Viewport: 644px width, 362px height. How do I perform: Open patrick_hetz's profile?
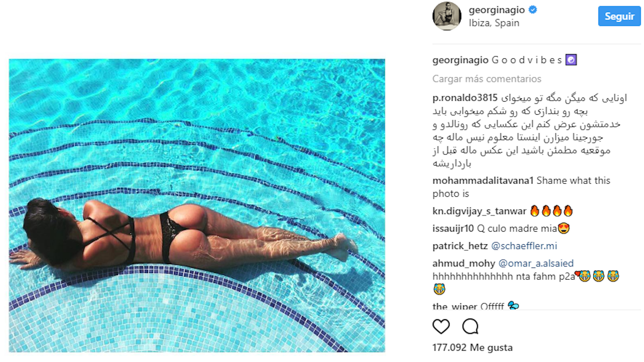tap(460, 246)
